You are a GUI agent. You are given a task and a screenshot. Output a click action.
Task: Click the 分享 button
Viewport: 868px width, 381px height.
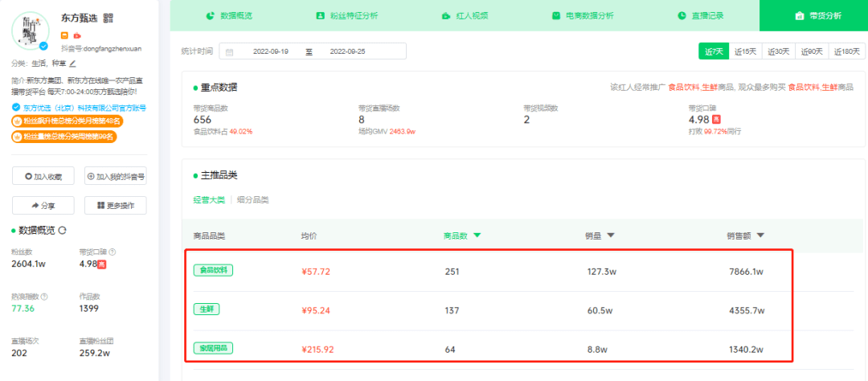coord(43,206)
